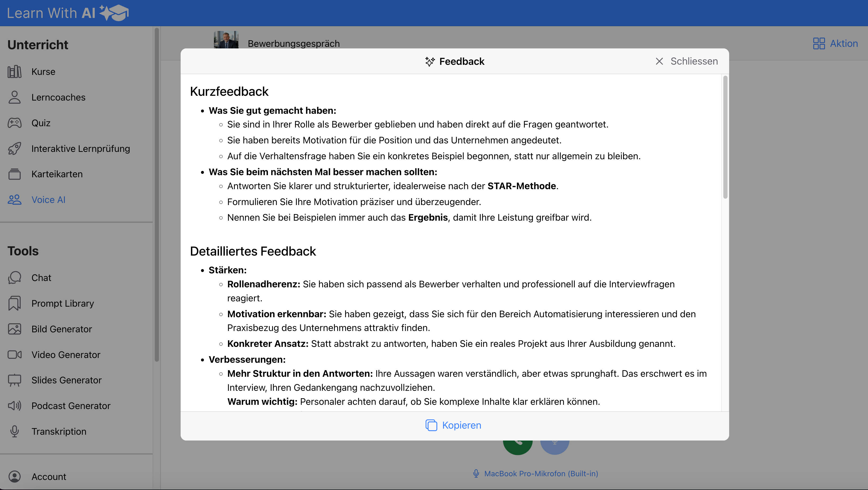Screen dimensions: 868x490
Task: Click the Bild Generator image icon
Action: coord(15,329)
